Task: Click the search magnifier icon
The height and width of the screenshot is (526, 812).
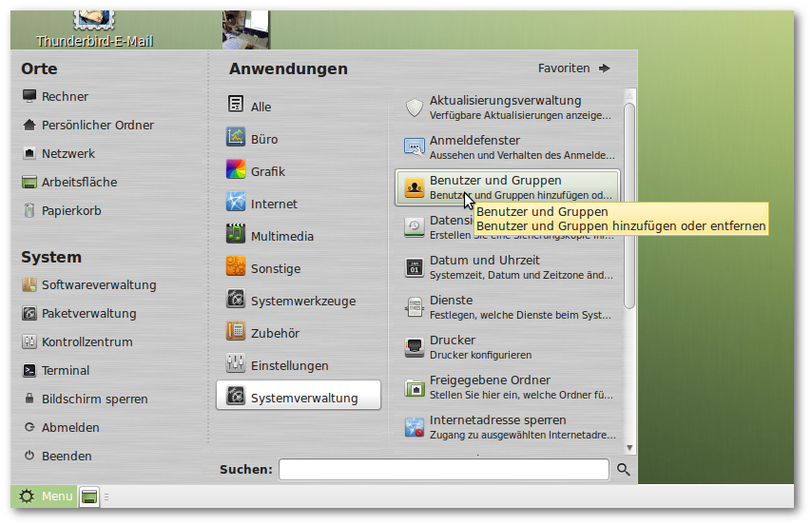Action: click(624, 469)
